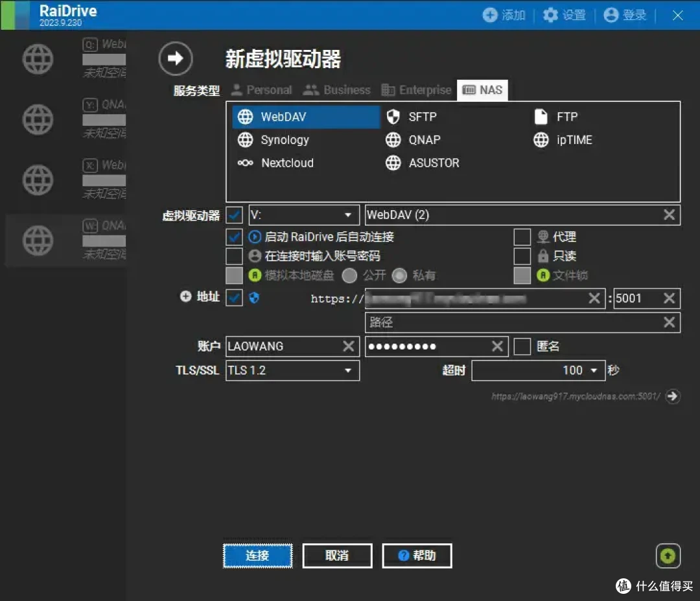Click globe icon of Y: drive in sidebar
The image size is (700, 601).
(38, 120)
